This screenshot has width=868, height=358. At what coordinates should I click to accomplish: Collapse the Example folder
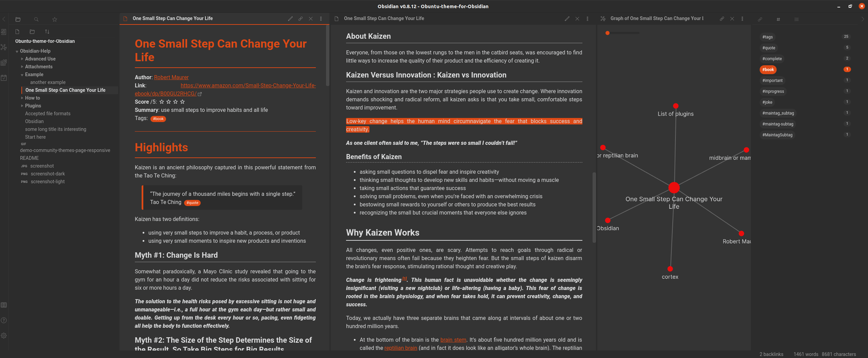coord(22,75)
